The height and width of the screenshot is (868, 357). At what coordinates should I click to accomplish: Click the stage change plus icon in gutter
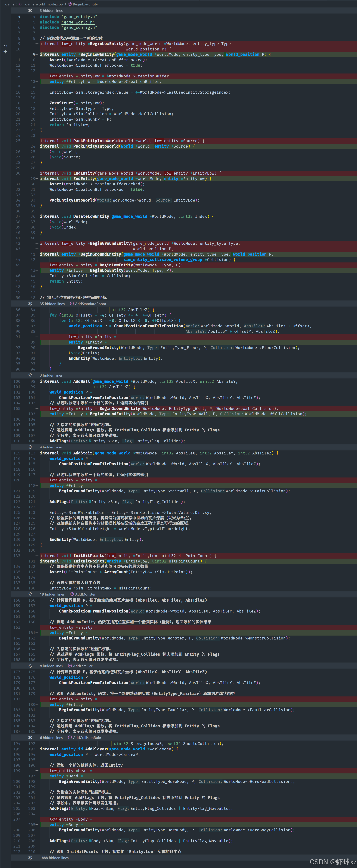[5, 52]
